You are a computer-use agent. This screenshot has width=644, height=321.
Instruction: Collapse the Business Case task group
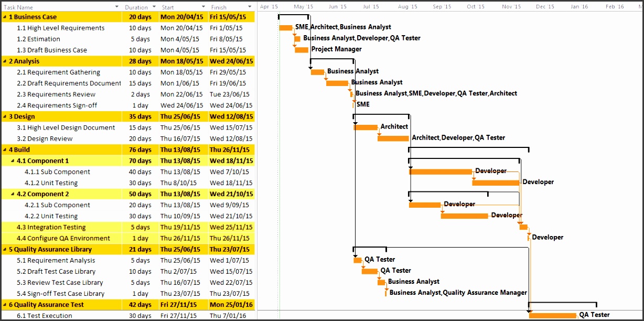5,17
